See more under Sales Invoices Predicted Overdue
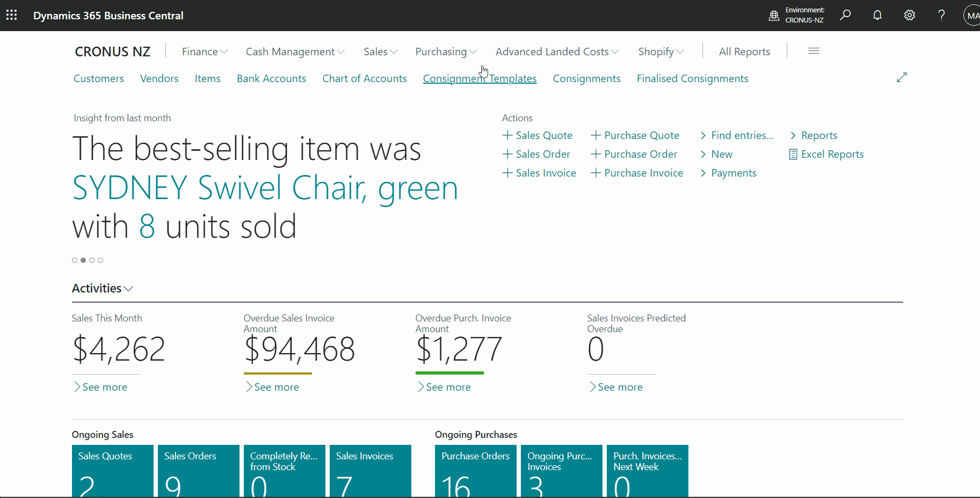The width and height of the screenshot is (980, 498). tap(616, 387)
